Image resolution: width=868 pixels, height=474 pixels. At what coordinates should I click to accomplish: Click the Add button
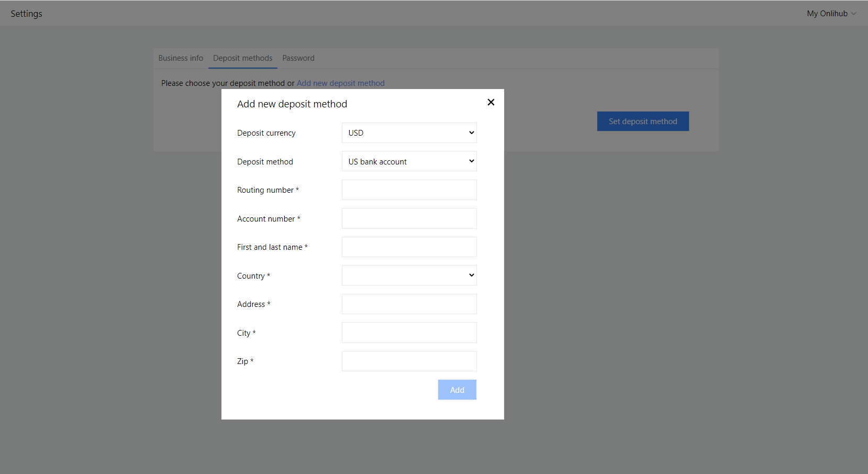pos(457,390)
